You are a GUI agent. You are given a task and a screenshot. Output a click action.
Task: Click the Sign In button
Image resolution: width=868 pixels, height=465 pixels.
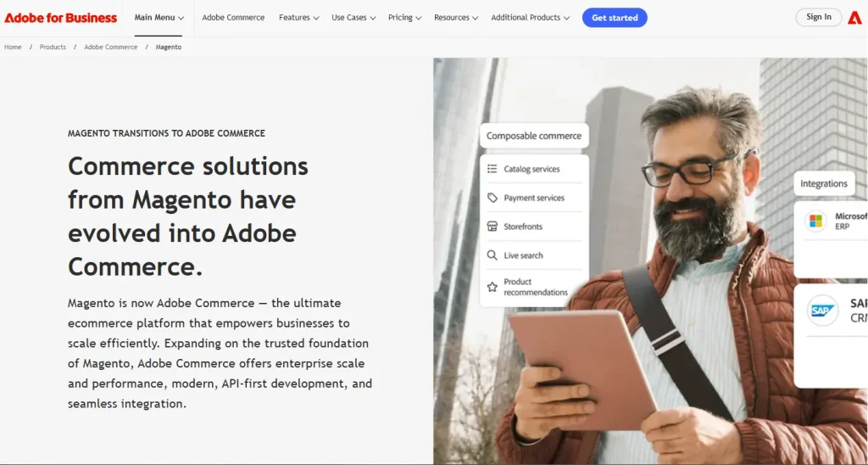pos(818,17)
